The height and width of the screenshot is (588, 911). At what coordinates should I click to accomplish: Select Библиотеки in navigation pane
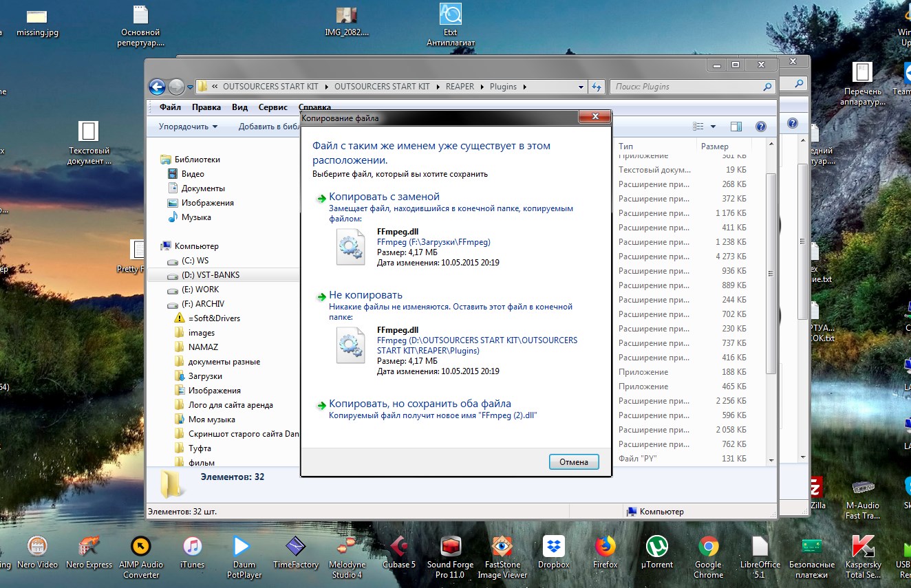[x=190, y=160]
